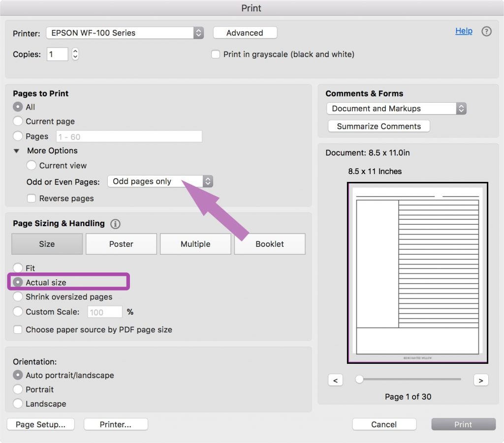504x443 pixels.
Task: Click the help question mark icon
Action: coord(486,31)
